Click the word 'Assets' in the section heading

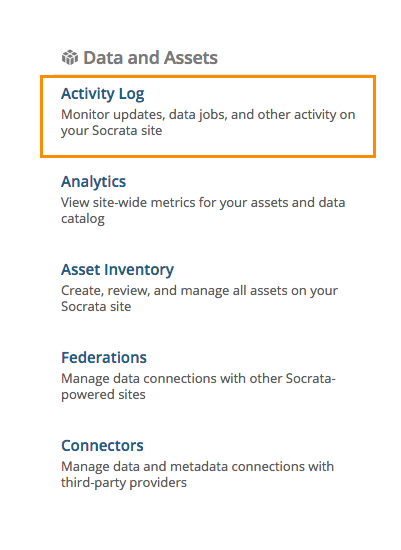pyautogui.click(x=191, y=58)
